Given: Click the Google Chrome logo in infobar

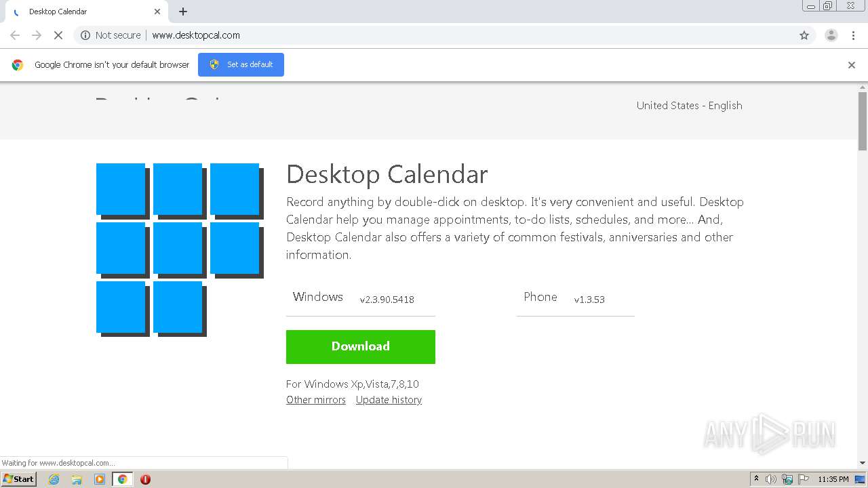Looking at the screenshot, I should click(x=18, y=65).
